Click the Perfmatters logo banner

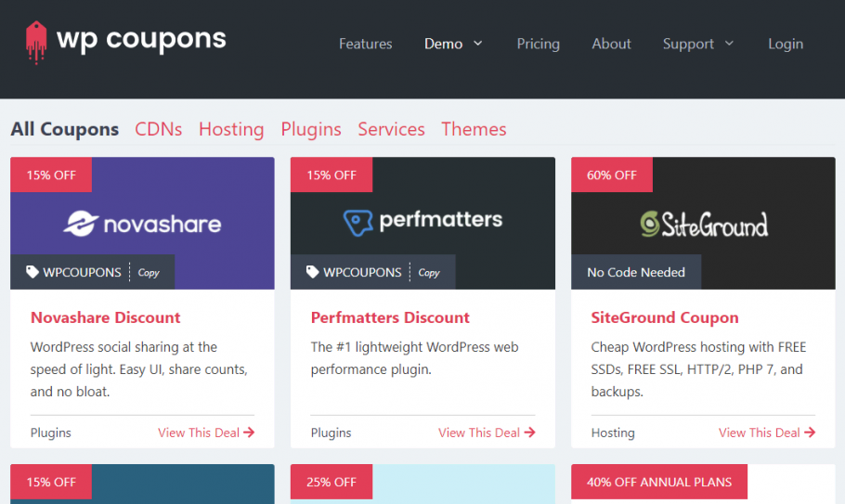pyautogui.click(x=422, y=222)
